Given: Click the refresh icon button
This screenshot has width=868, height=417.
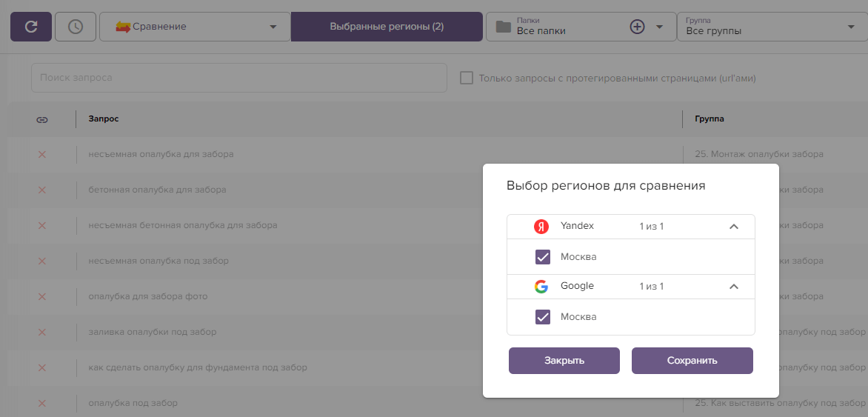Looking at the screenshot, I should (x=31, y=27).
